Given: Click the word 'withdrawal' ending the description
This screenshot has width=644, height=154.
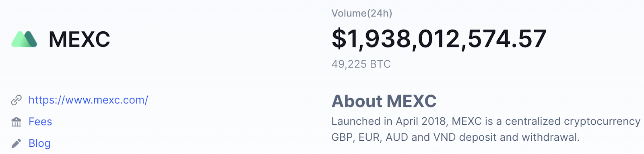Looking at the screenshot, I should click(551, 138).
